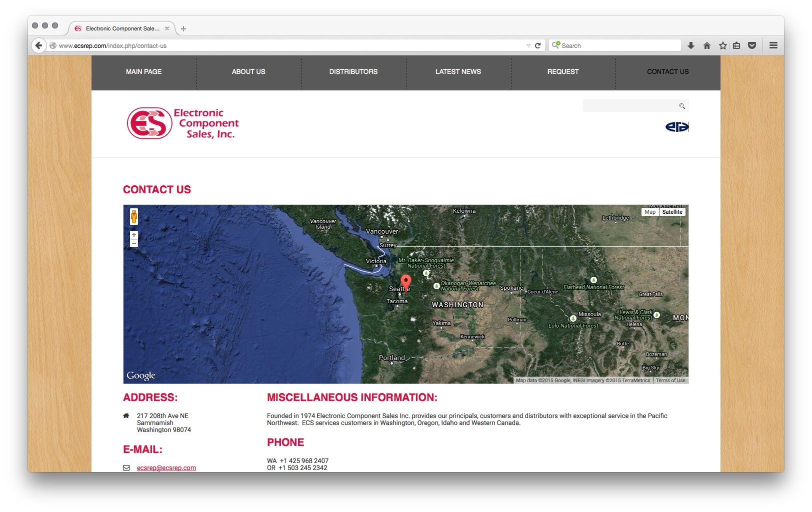
Task: Click the envelope icon beside the email
Action: 126,468
